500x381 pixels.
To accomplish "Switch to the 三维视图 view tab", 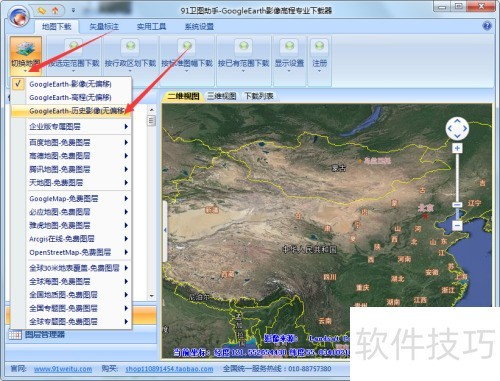I will (x=222, y=96).
